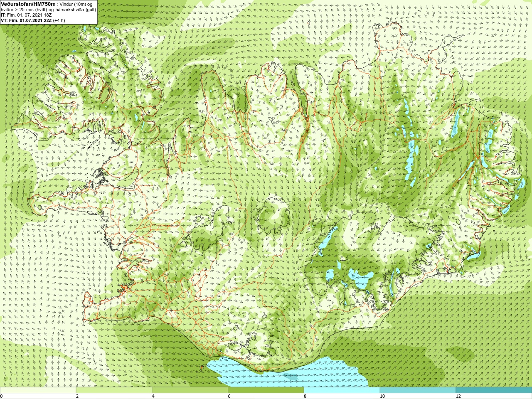
Task: Click the '2' label on the color scale
Action: (x=77, y=396)
